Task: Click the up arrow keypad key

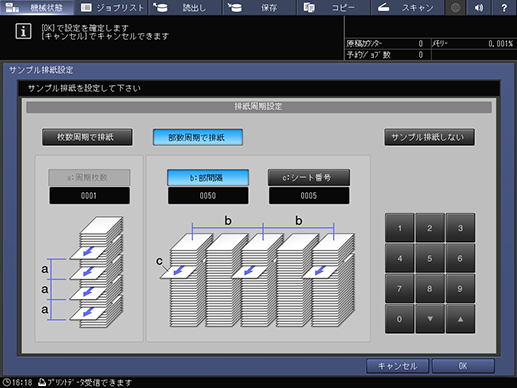Action: pos(460,319)
